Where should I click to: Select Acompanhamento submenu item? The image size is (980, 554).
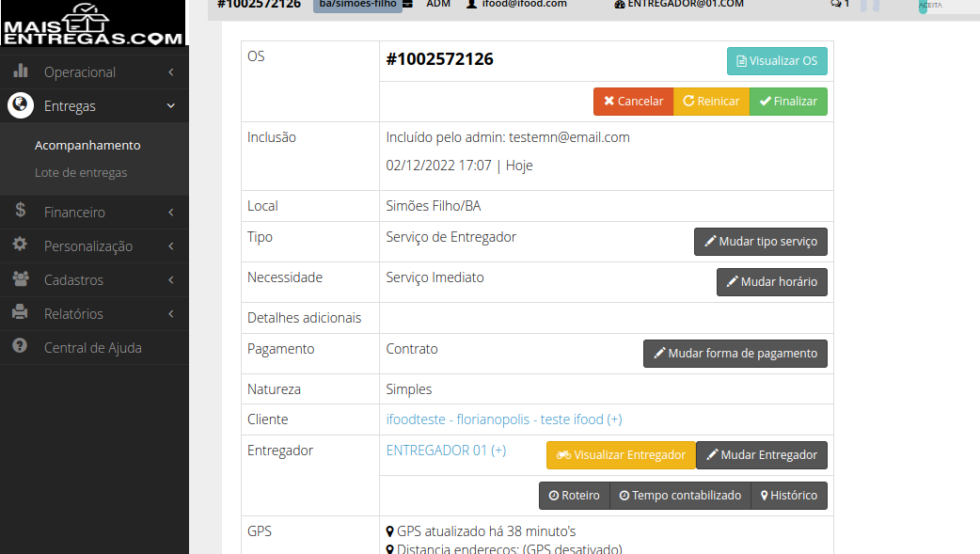[87, 145]
